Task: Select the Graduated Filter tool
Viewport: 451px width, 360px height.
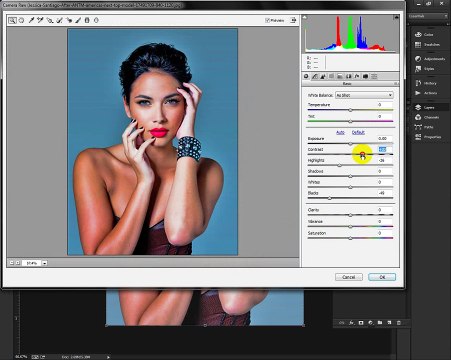Action: pos(87,20)
